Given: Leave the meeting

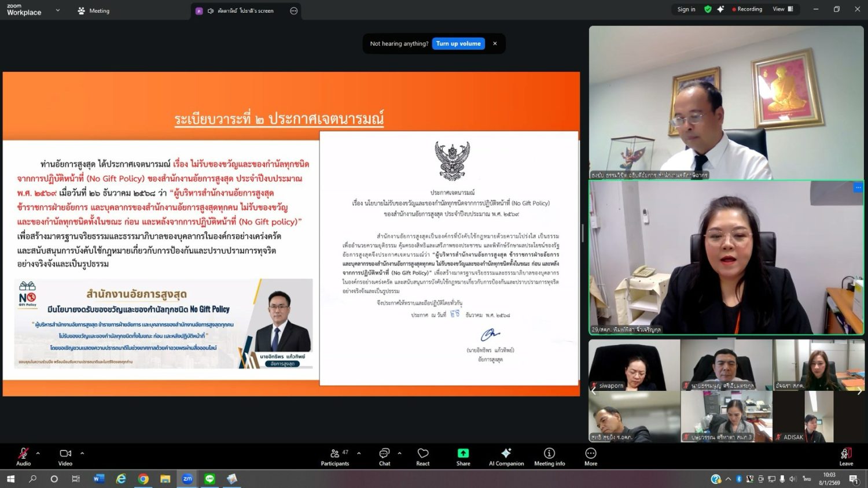Looking at the screenshot, I should [846, 456].
